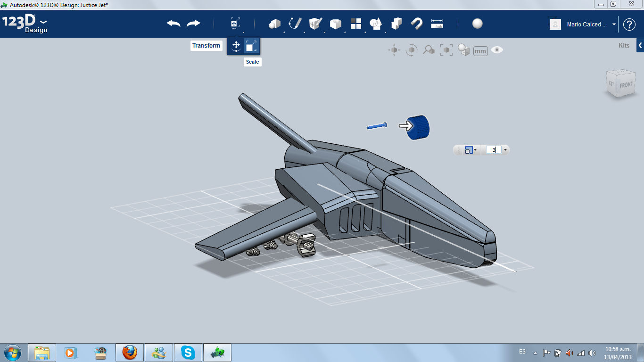This screenshot has width=644, height=362.
Task: Choose the Move/Rotate option in Transform flyout
Action: 236,46
